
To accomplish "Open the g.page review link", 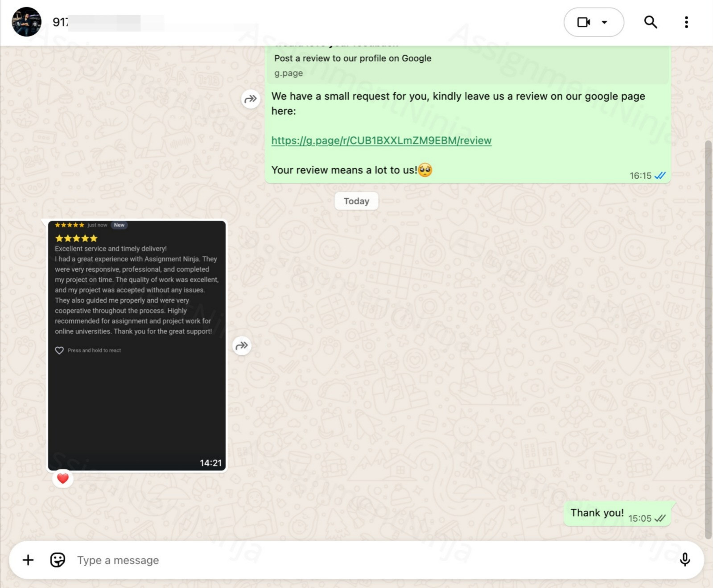I will 381,140.
